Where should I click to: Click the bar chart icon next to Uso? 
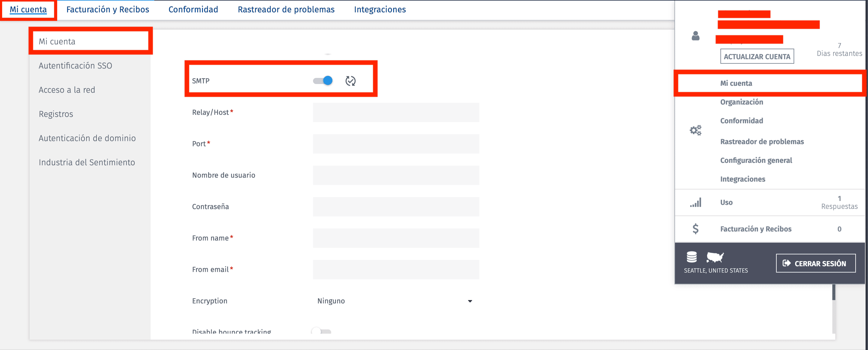click(x=696, y=202)
